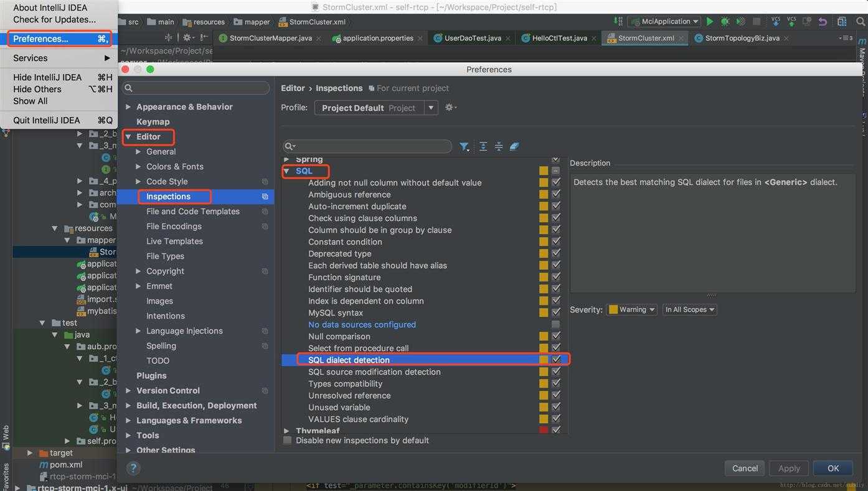Click the collapse all inspections icon
Image resolution: width=868 pixels, height=491 pixels.
click(x=499, y=147)
